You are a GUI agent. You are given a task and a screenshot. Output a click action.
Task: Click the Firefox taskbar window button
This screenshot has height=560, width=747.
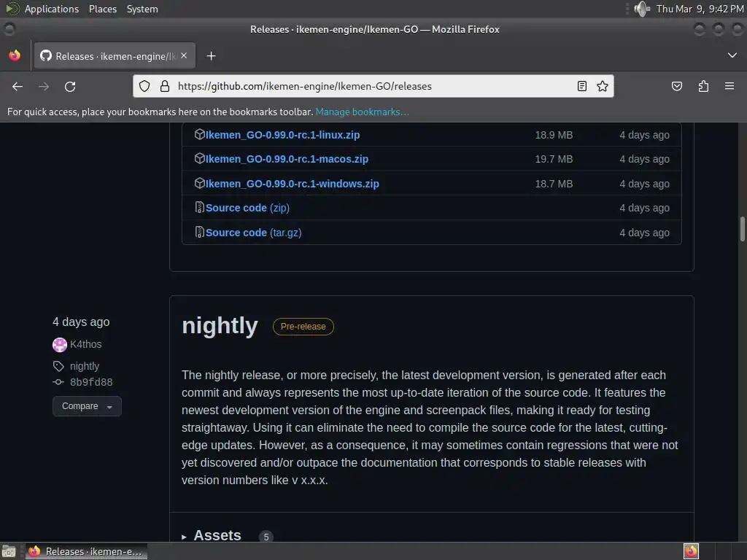point(86,551)
